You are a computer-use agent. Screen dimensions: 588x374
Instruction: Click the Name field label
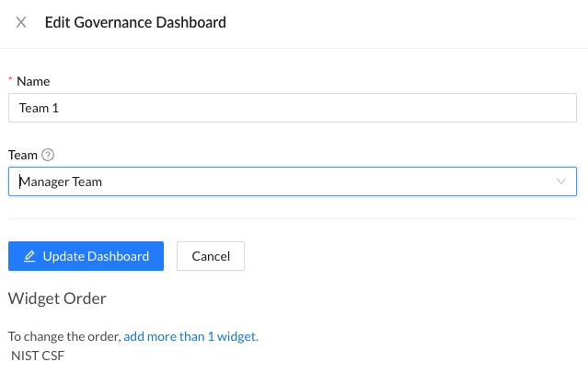click(33, 81)
